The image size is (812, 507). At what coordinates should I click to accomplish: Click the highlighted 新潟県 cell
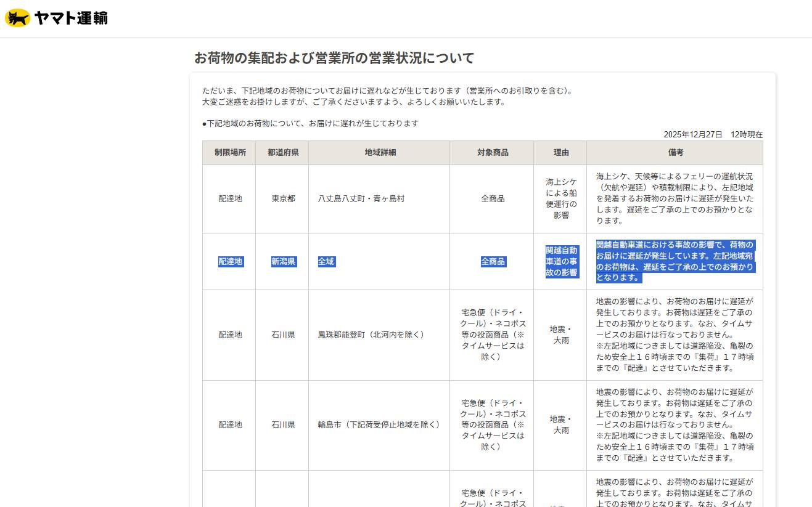tap(283, 262)
